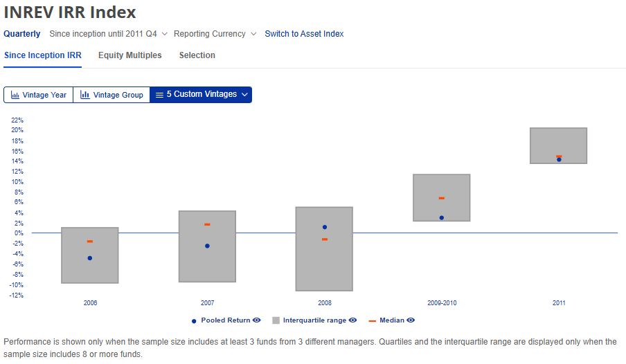
Task: Click the orange Median legend dash
Action: 372,321
